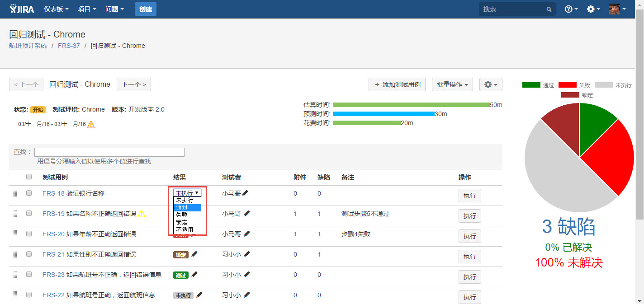Check the FRS-18 row checkbox
Viewport: 644px width, 304px height.
29,193
